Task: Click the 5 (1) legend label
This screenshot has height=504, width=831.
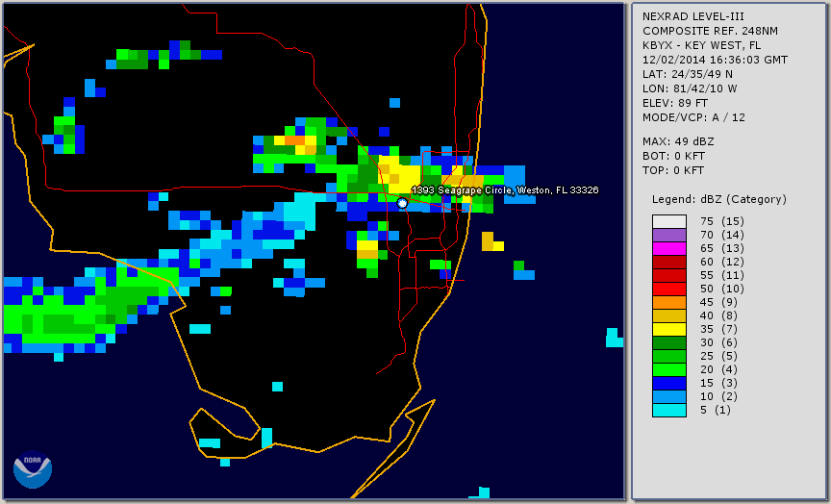Action: tap(715, 410)
